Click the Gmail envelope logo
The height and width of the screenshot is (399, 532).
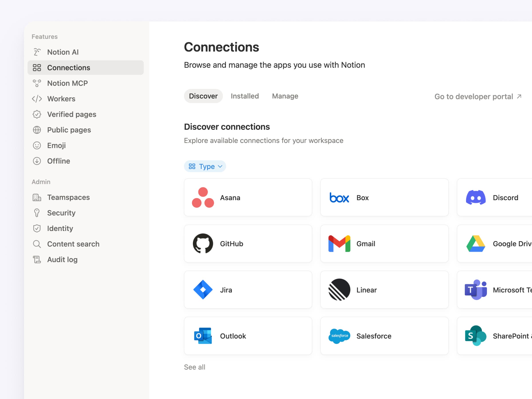(x=339, y=244)
